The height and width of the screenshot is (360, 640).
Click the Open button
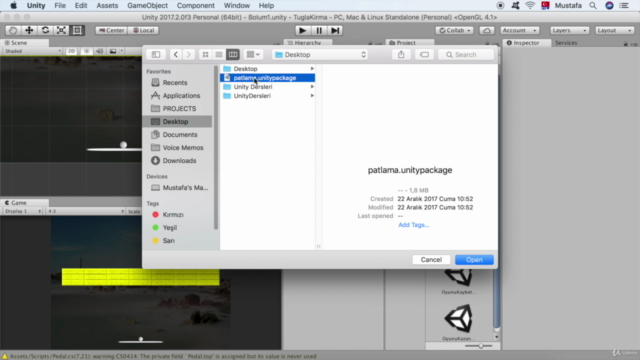[x=474, y=260]
